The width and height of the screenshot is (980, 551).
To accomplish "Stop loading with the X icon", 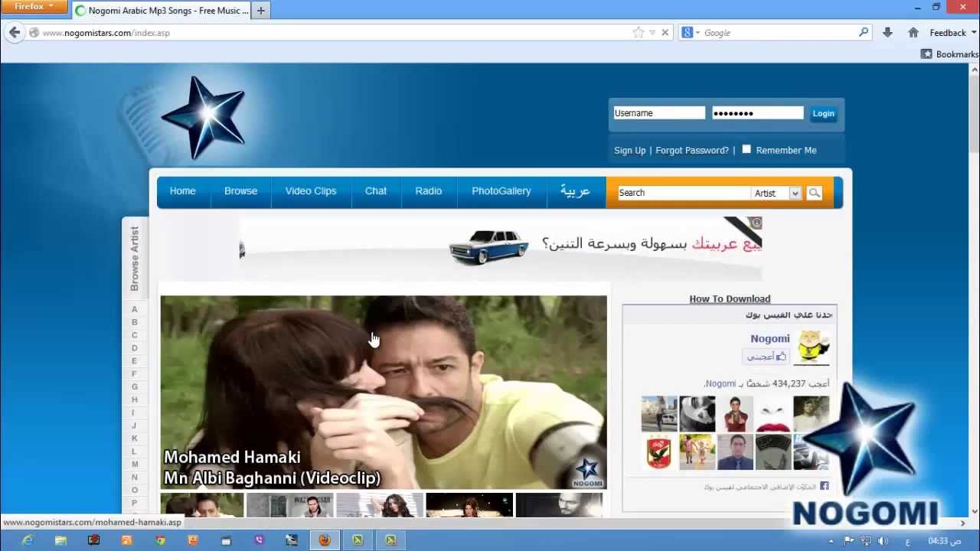I will [x=665, y=32].
